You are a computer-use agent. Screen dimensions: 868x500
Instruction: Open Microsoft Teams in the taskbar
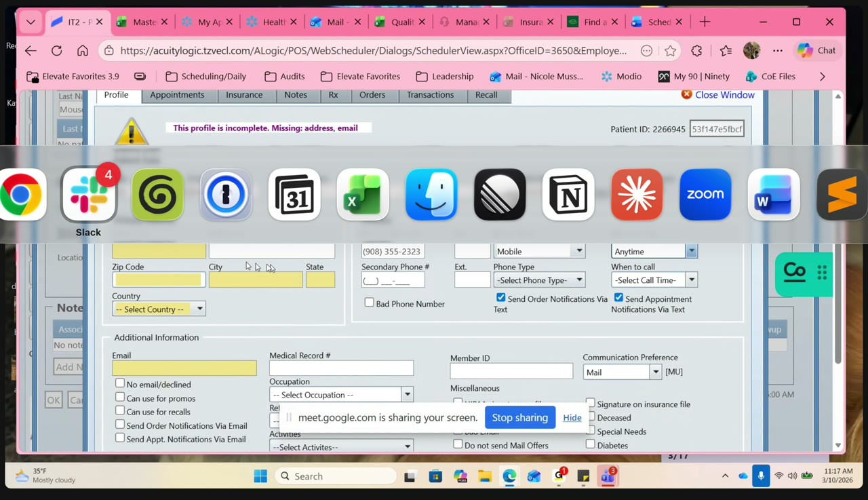click(x=608, y=476)
